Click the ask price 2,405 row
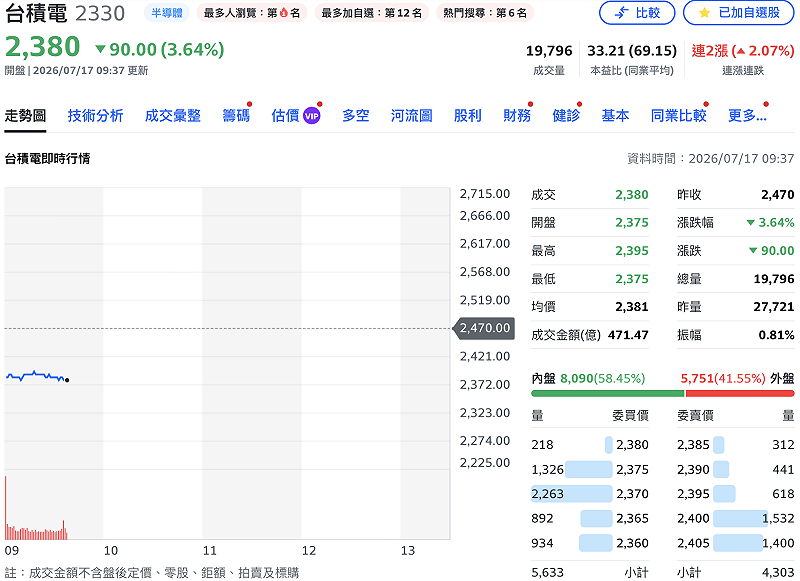The image size is (800, 581). 736,543
